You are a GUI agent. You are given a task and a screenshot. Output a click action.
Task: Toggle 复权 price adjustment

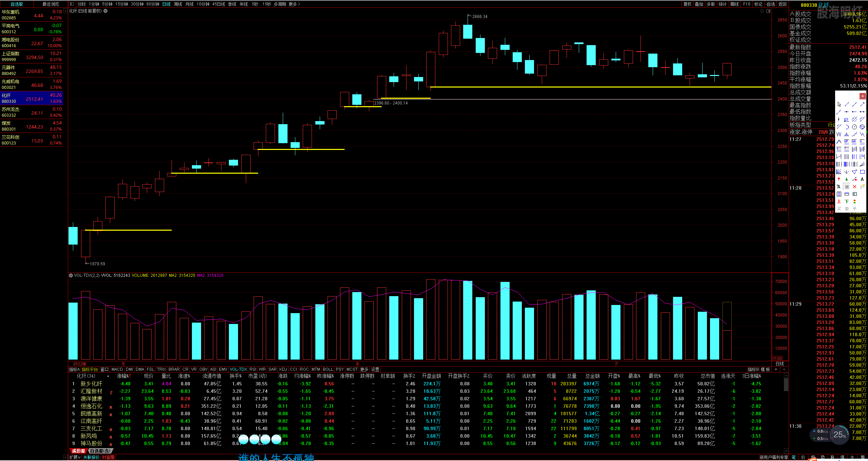tap(687, 4)
